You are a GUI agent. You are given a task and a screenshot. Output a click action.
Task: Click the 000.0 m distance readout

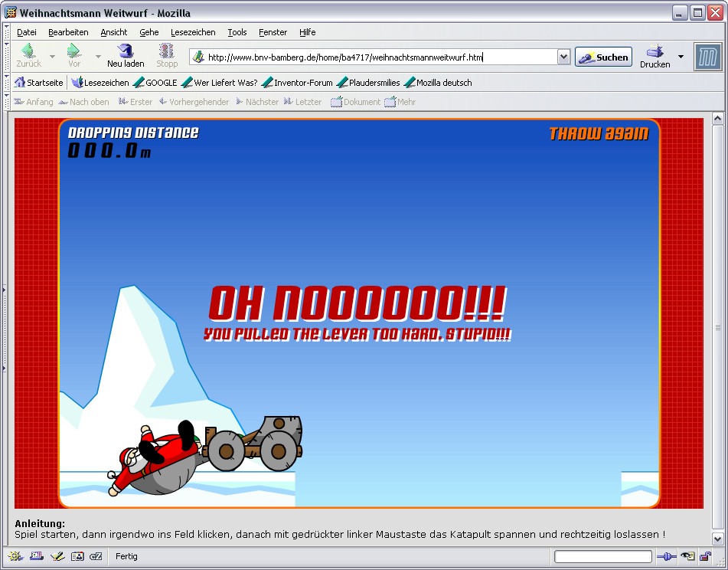click(109, 150)
